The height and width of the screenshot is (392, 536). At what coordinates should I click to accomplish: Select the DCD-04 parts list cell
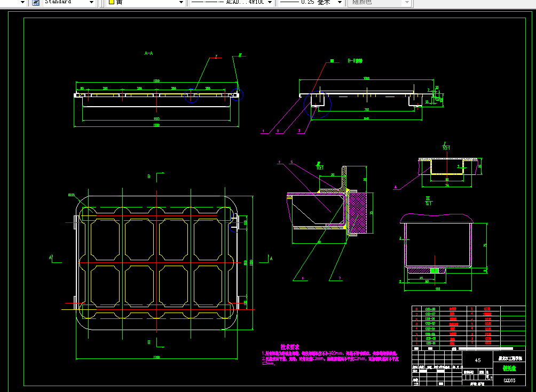tap(430, 329)
